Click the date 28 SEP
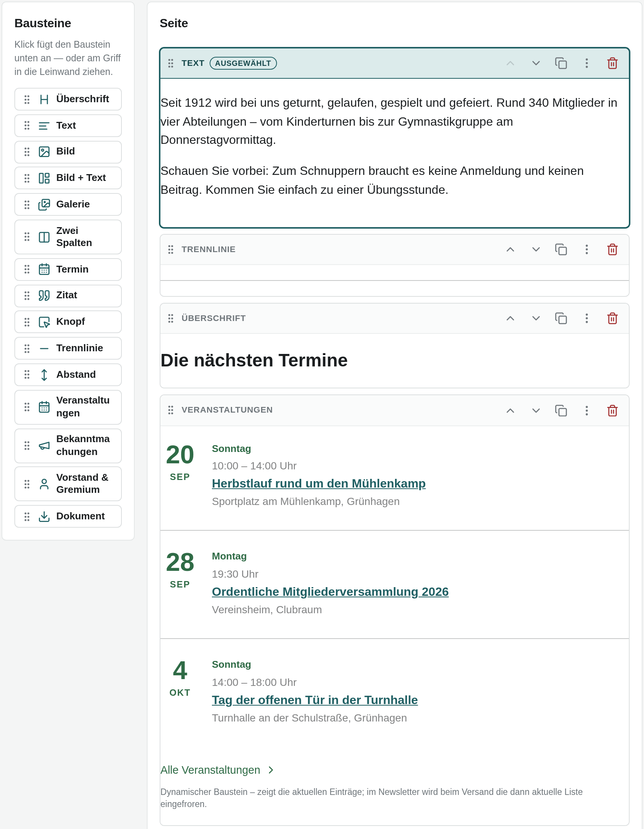The width and height of the screenshot is (644, 829). point(180,570)
